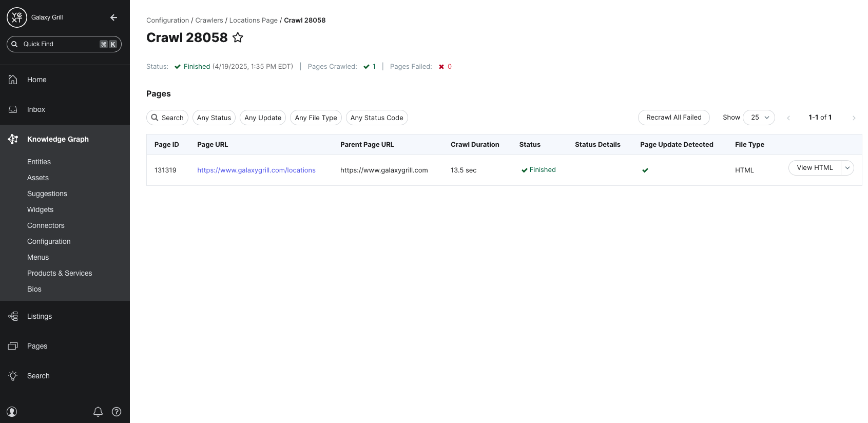Click Locations Page breadcrumb link
This screenshot has height=423, width=868.
point(254,21)
